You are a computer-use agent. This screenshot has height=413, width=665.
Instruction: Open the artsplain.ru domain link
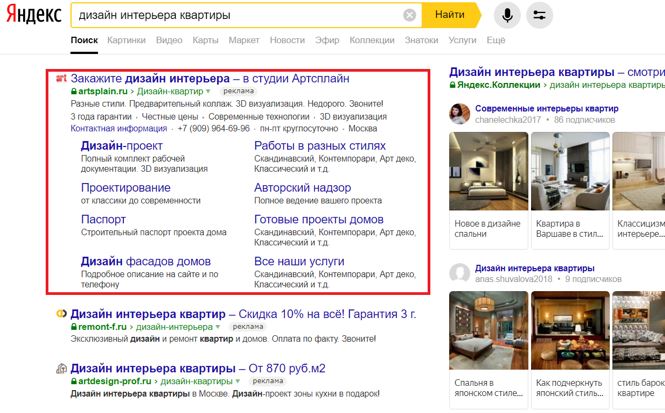(x=103, y=91)
